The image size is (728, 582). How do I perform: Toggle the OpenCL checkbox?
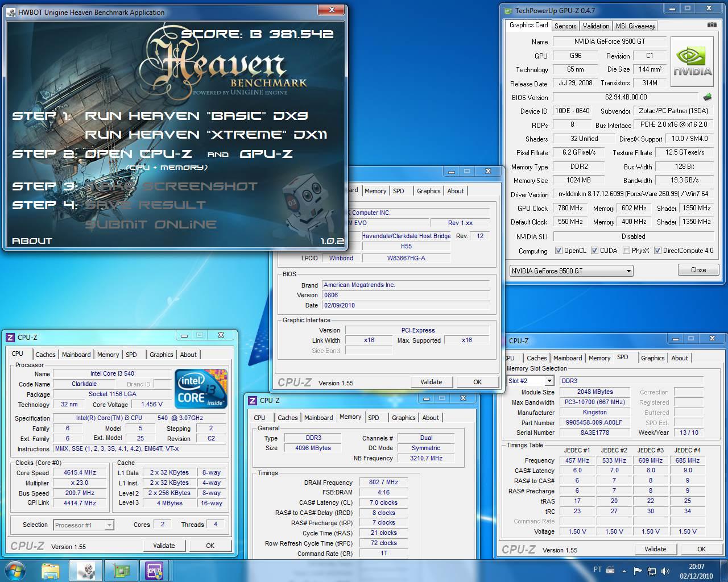point(559,251)
